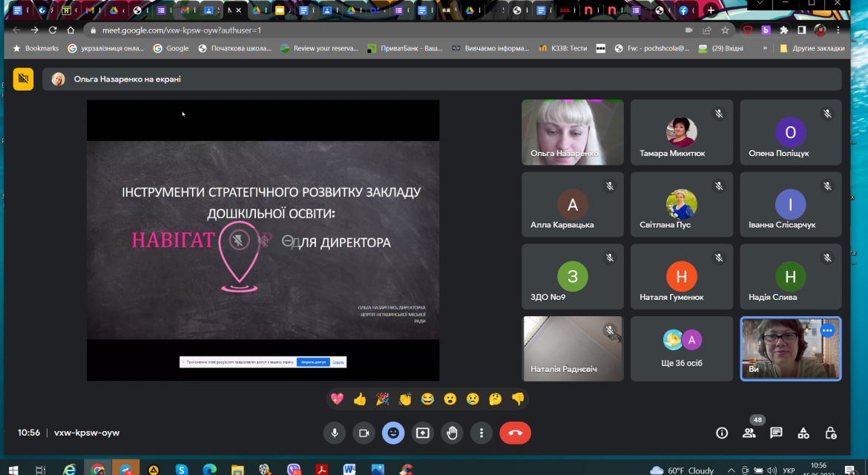
Task: Open more options three-dot menu
Action: point(481,433)
